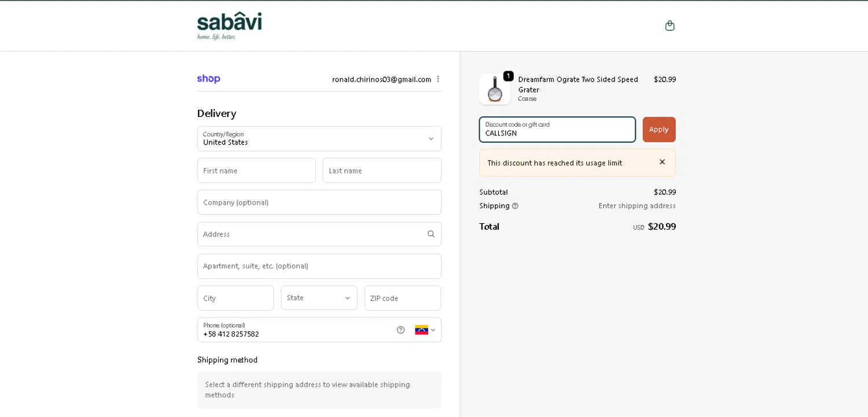868x417 pixels.
Task: Open the shopping bag cart icon
Action: pos(670,25)
